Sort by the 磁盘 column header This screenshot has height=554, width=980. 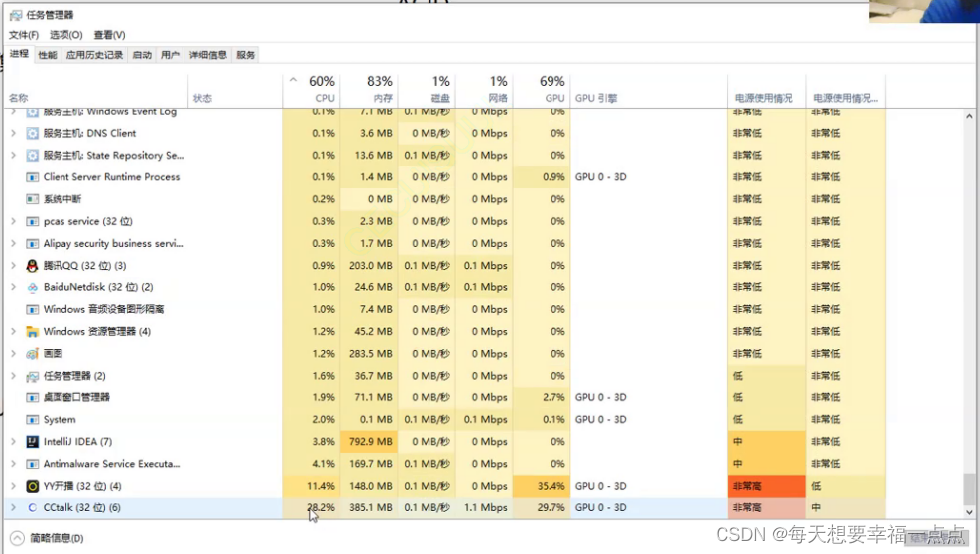pos(427,90)
